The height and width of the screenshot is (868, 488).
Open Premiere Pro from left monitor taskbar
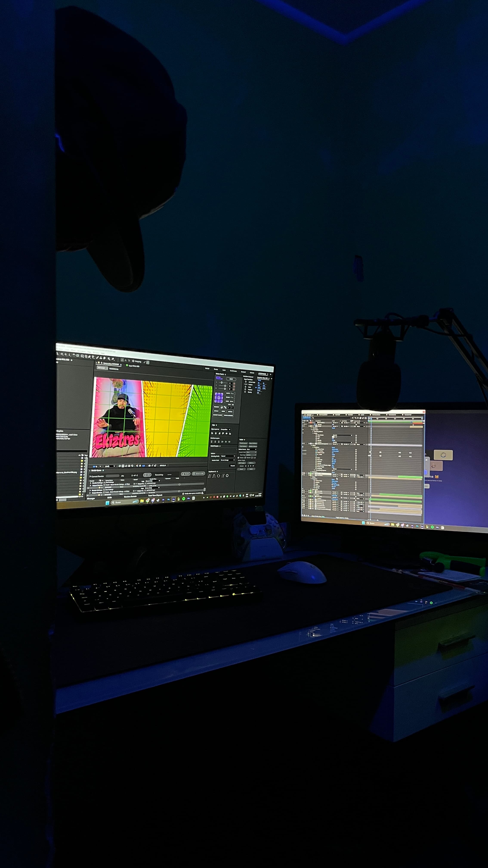point(163,500)
